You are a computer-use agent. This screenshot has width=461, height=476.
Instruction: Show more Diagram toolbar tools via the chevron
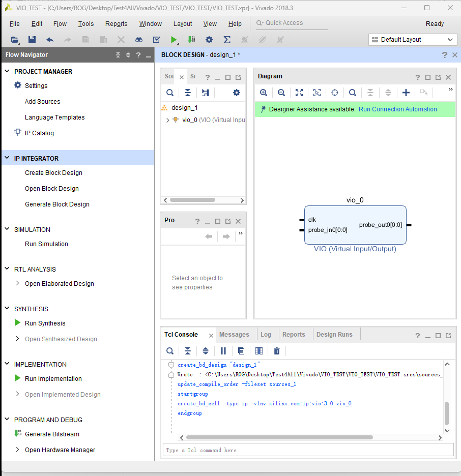coord(451,90)
